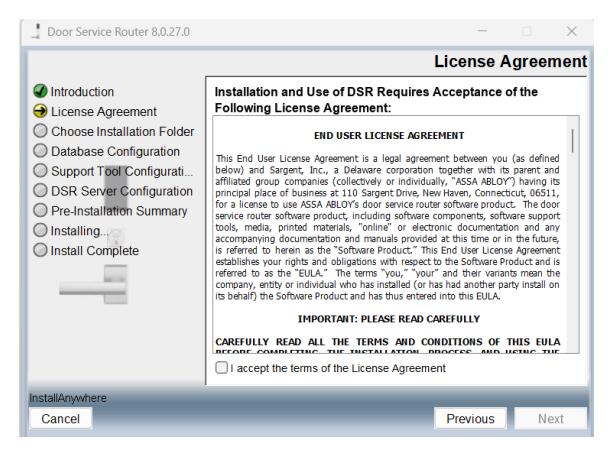Click the green checkmark icon beside Introduction
611x453 pixels.
coord(40,91)
